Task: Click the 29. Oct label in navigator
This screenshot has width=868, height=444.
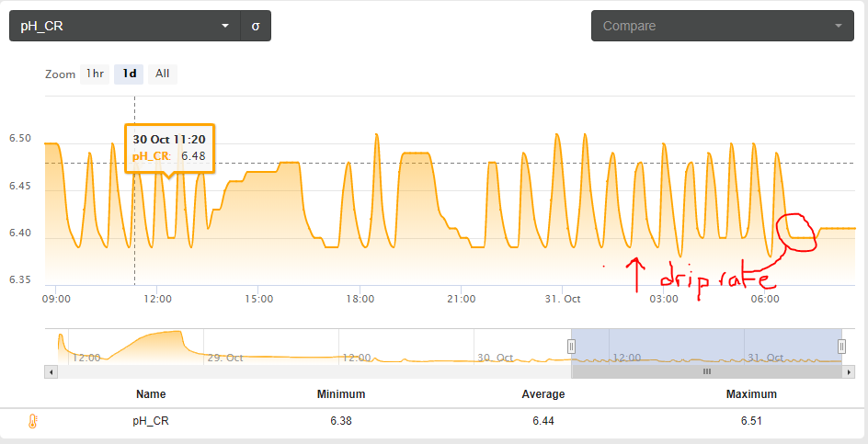Action: tap(225, 358)
